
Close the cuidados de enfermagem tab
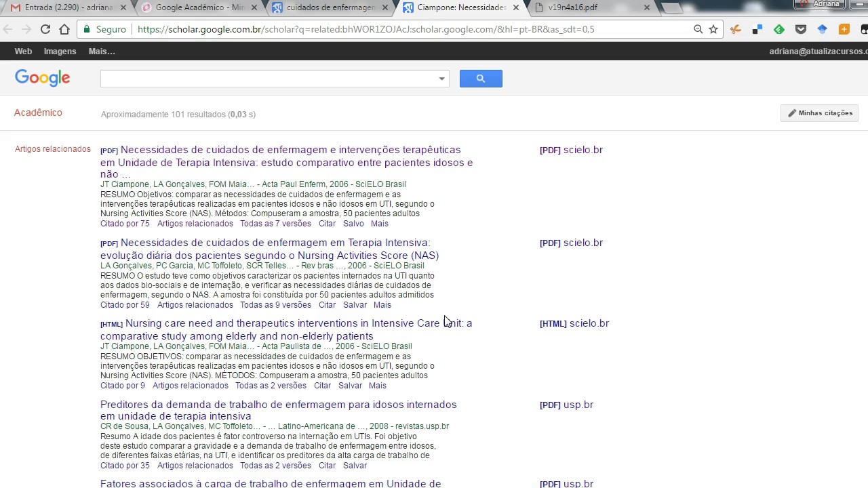[x=385, y=7]
